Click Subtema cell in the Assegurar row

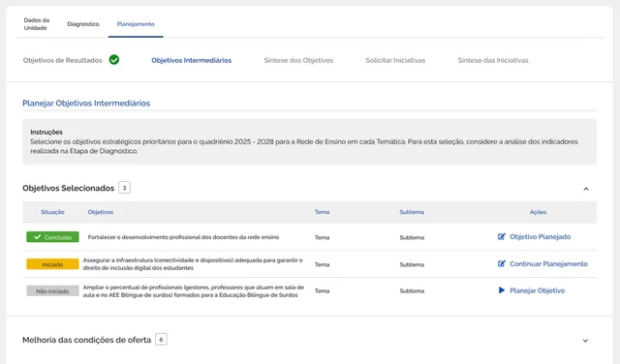[x=412, y=264]
